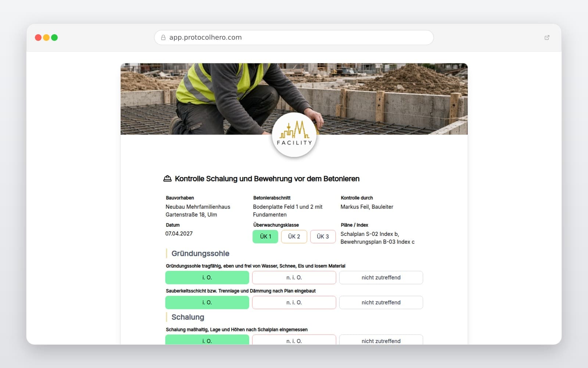Viewport: 588px width, 368px height.
Task: Click the title Kontrolle Schalung und Bewehrung
Action: [267, 179]
